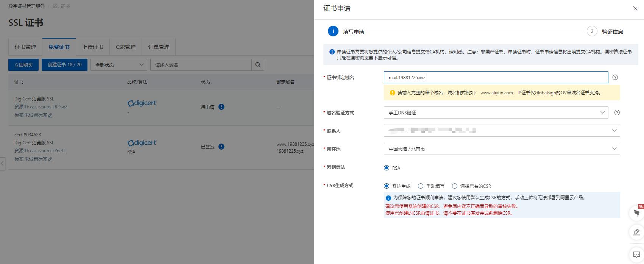Switch to 订单管理 tab
644x264 pixels.
pyautogui.click(x=159, y=47)
